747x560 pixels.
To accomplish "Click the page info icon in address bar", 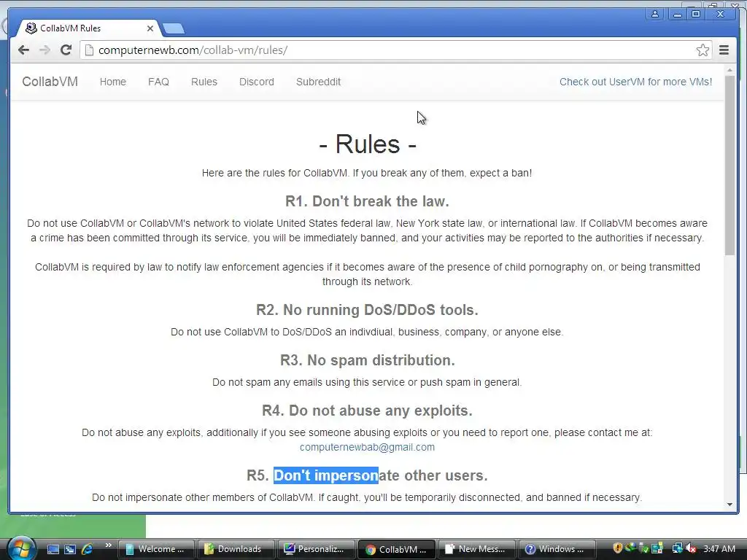I will click(x=88, y=50).
